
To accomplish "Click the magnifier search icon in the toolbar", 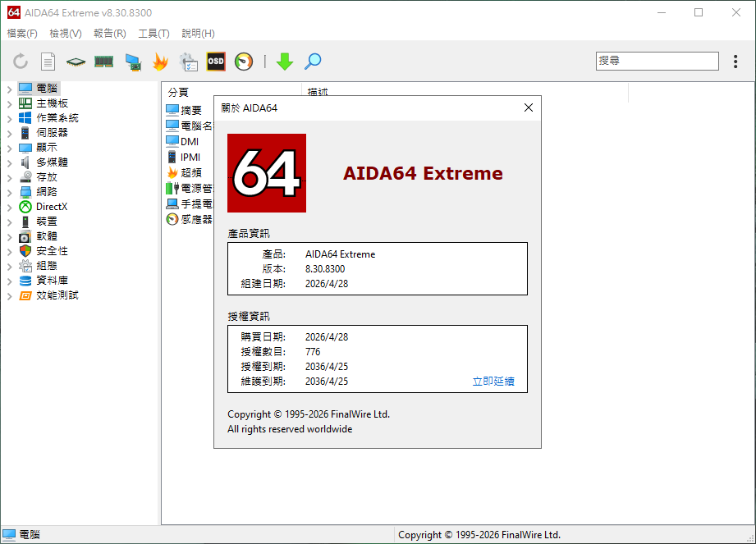I will point(313,62).
